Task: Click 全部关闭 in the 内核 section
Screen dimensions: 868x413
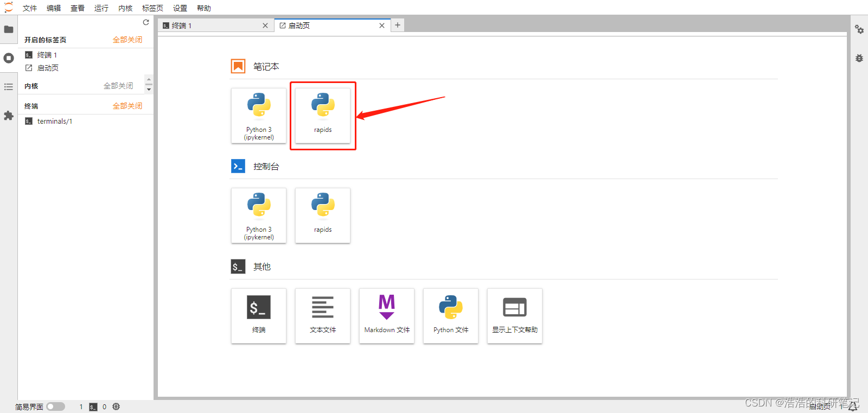Action: (x=118, y=86)
